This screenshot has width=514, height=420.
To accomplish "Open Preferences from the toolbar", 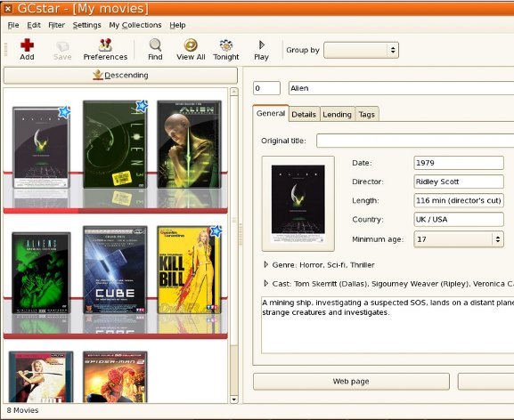I will click(x=105, y=50).
